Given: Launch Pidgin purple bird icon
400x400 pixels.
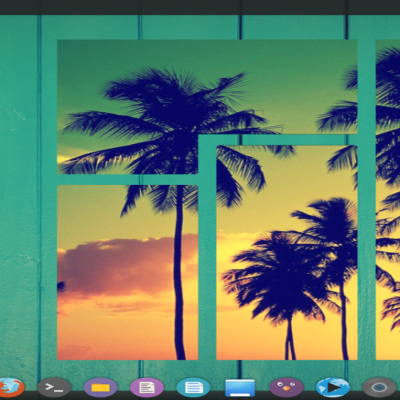Looking at the screenshot, I should (286, 388).
